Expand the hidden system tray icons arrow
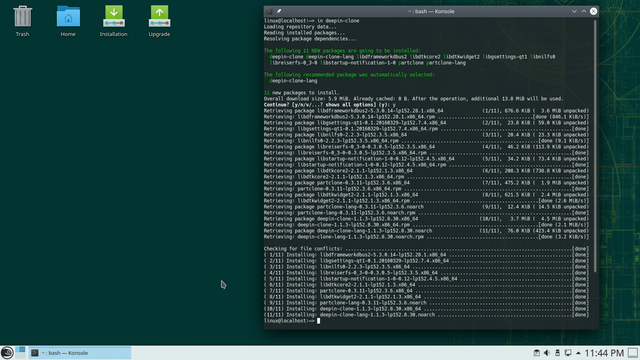The width and height of the screenshot is (640, 360). coord(578,353)
